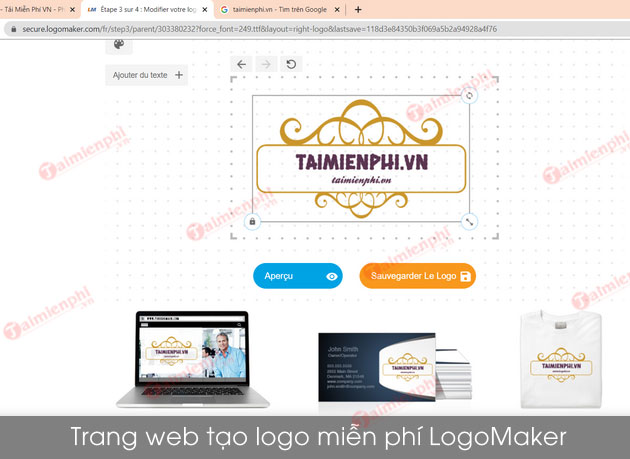Open the laptop mockup preview

[x=193, y=359]
